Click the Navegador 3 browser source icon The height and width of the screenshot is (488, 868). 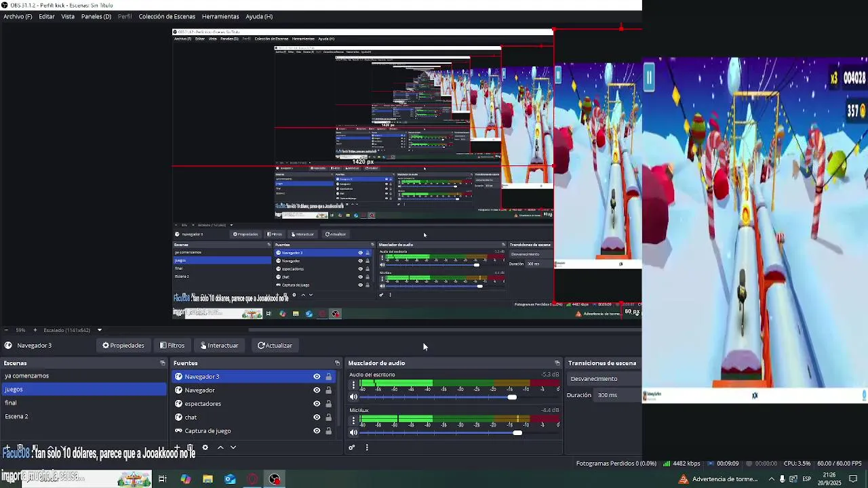[x=179, y=377]
